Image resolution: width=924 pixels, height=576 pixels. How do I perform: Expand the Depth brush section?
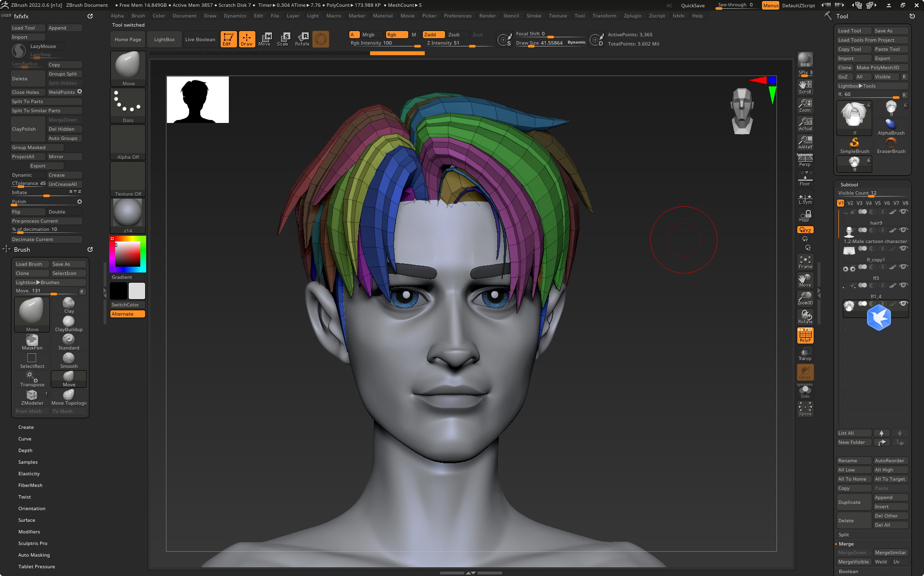click(x=25, y=451)
